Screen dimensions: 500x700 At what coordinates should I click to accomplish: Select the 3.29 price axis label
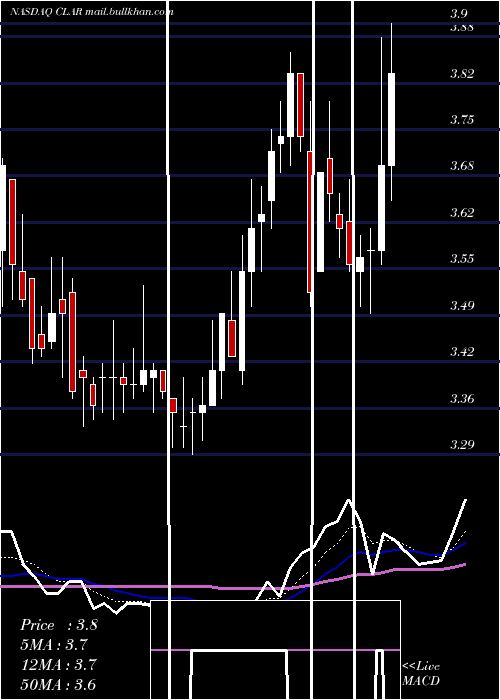click(462, 445)
